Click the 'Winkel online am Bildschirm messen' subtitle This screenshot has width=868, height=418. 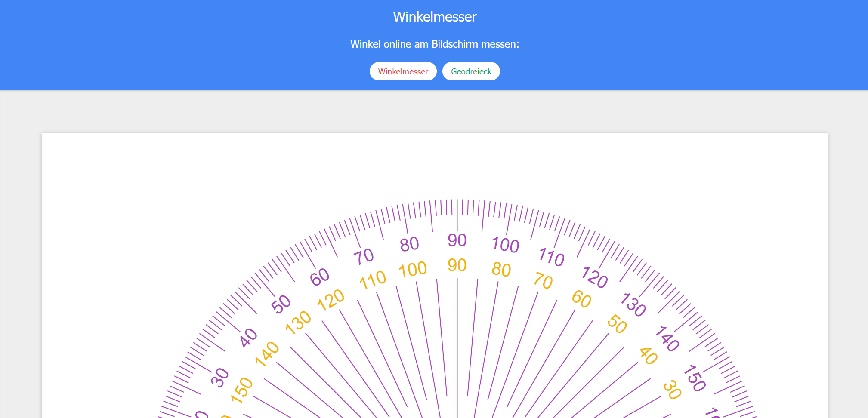coord(435,44)
